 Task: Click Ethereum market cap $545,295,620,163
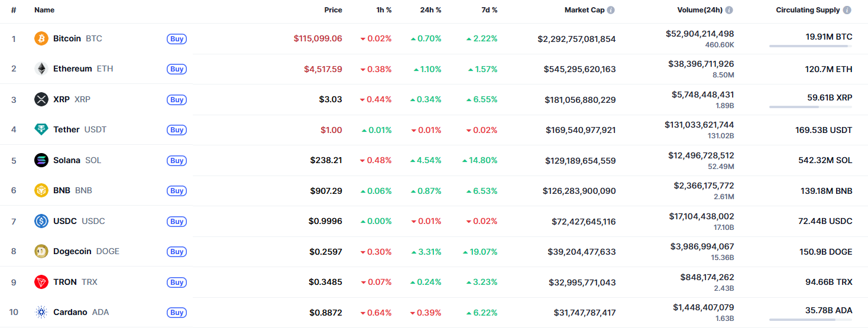[x=579, y=69]
